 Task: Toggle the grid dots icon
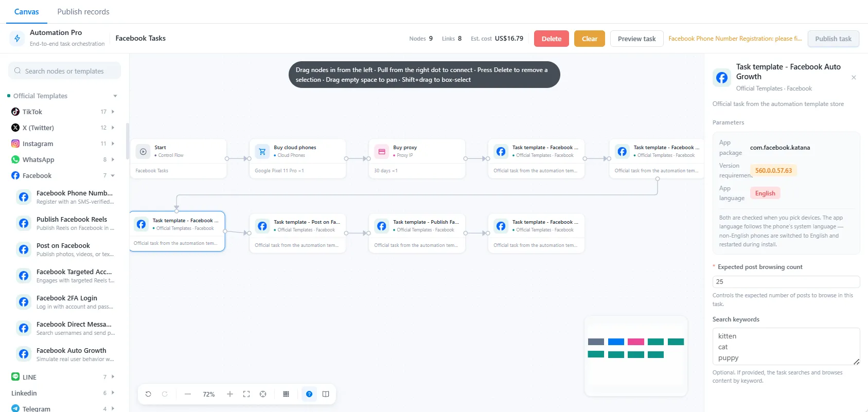click(286, 394)
